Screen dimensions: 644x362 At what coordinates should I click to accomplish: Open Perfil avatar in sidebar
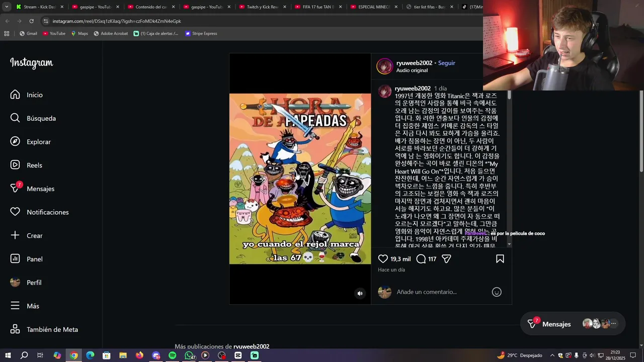[x=15, y=282]
